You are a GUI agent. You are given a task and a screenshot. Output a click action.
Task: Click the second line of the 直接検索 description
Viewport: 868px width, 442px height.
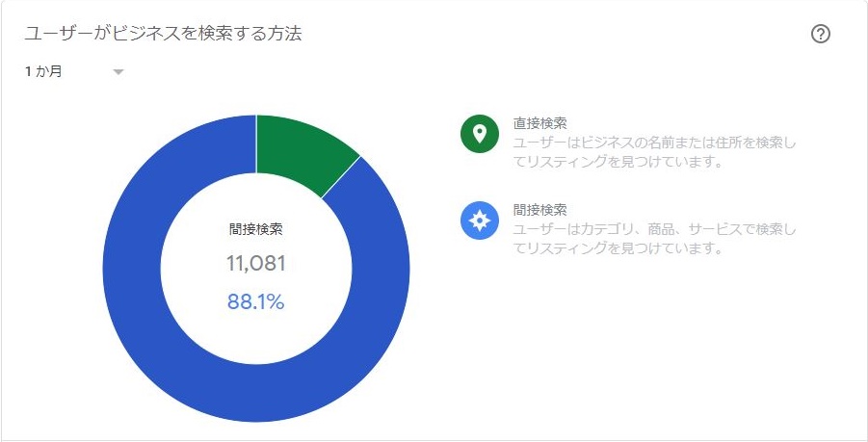(617, 162)
